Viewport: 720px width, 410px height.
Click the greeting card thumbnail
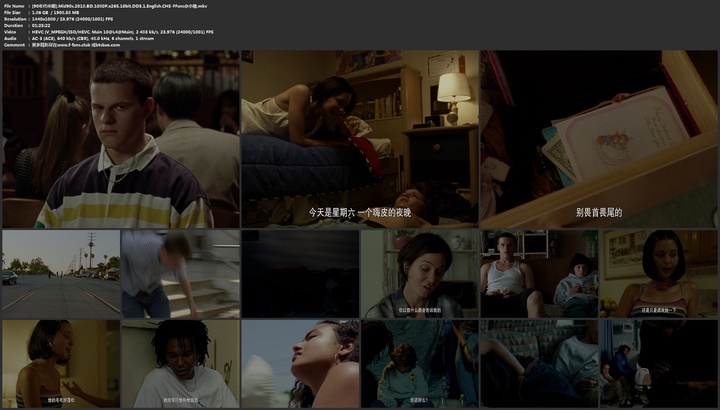point(598,140)
